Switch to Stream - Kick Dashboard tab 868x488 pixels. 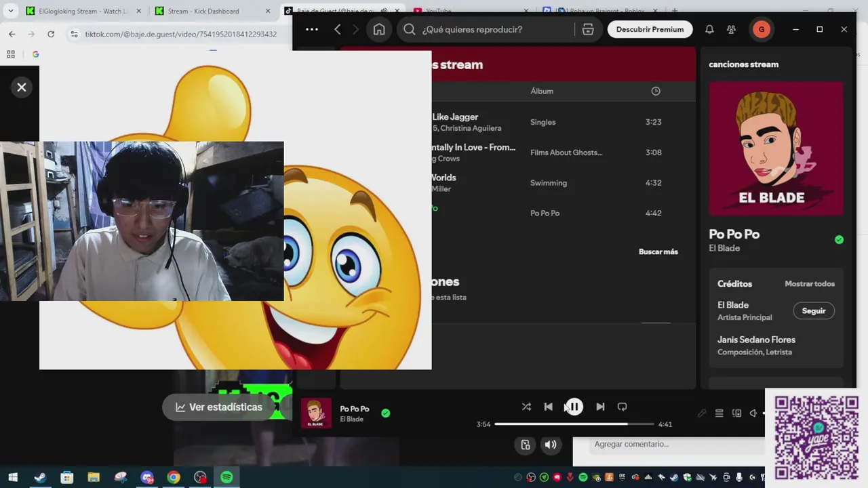212,11
